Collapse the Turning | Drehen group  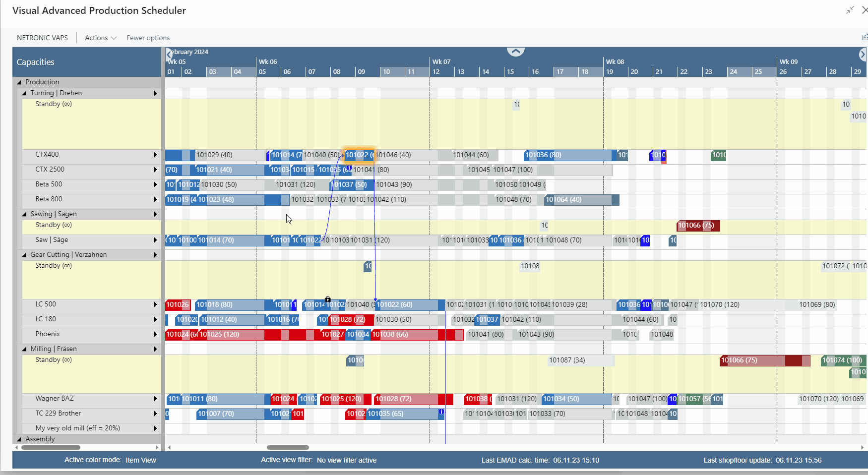[x=24, y=93]
